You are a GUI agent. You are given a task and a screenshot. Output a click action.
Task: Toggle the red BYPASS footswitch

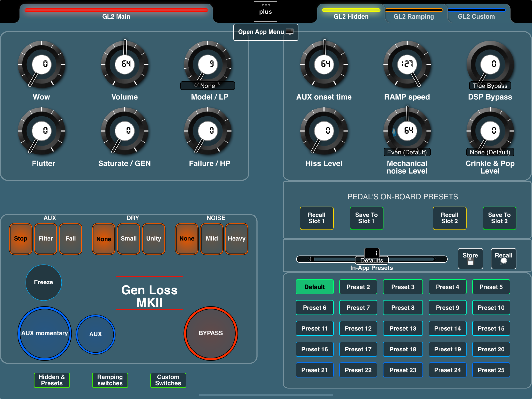tap(211, 333)
